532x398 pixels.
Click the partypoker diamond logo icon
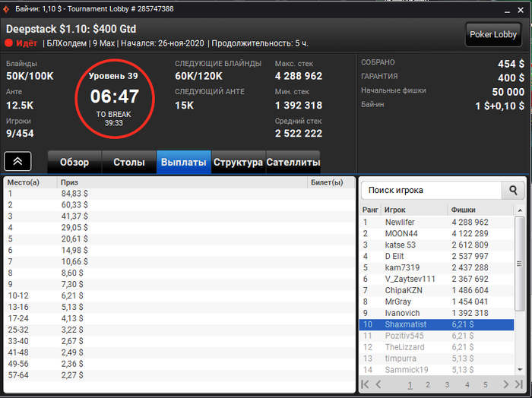click(x=6, y=9)
